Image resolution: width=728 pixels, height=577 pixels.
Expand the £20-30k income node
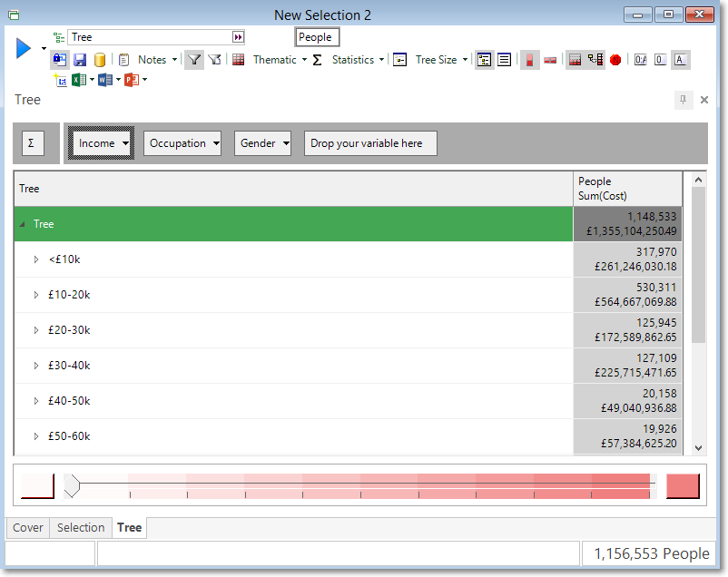pyautogui.click(x=36, y=330)
